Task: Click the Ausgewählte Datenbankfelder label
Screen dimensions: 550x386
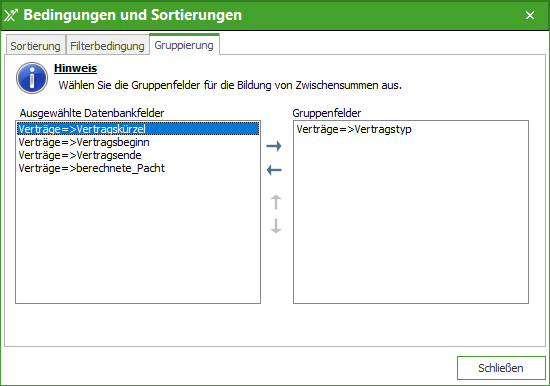Action: pos(92,113)
